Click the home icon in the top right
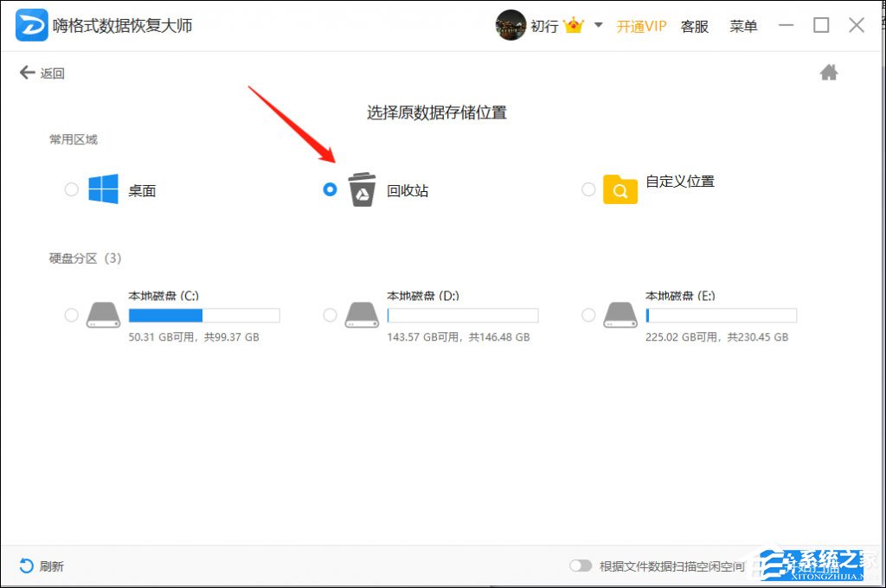Screen dimensions: 886x588 [x=828, y=73]
